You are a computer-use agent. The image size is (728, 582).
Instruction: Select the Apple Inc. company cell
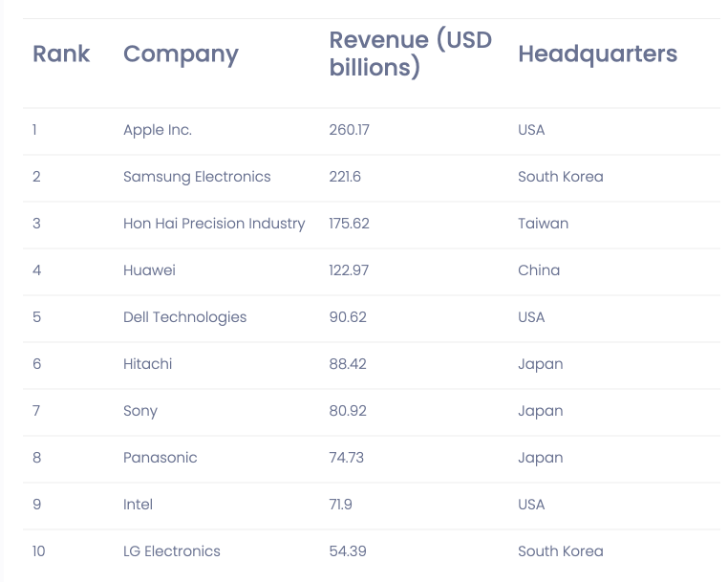(x=158, y=130)
